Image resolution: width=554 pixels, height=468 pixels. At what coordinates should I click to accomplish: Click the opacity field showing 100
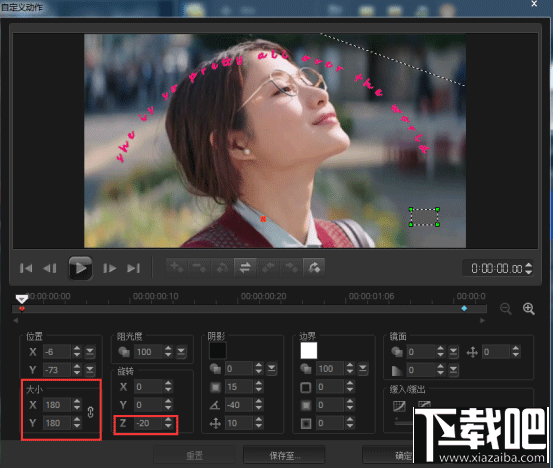(148, 352)
